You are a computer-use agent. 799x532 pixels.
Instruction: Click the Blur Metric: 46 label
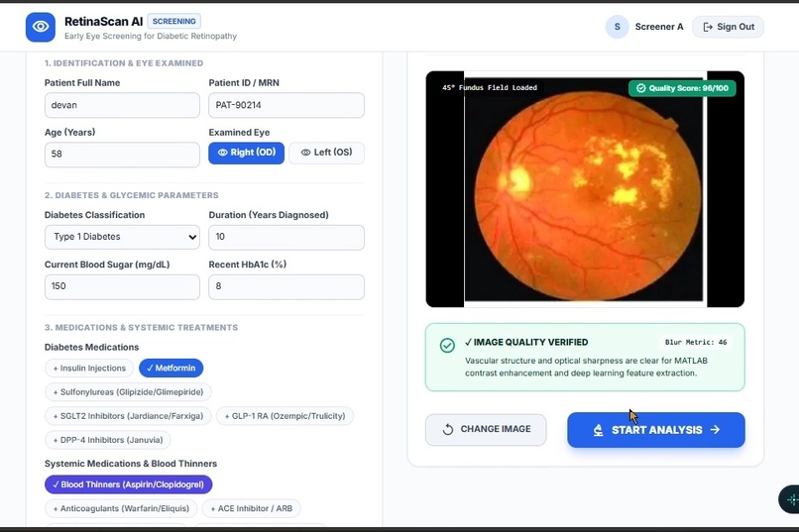[696, 342]
